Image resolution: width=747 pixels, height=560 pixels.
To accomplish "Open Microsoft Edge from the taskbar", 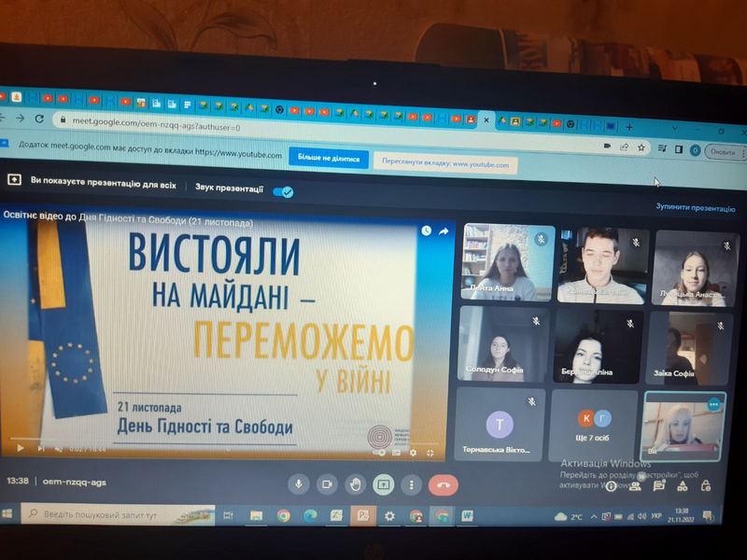I will tap(310, 516).
